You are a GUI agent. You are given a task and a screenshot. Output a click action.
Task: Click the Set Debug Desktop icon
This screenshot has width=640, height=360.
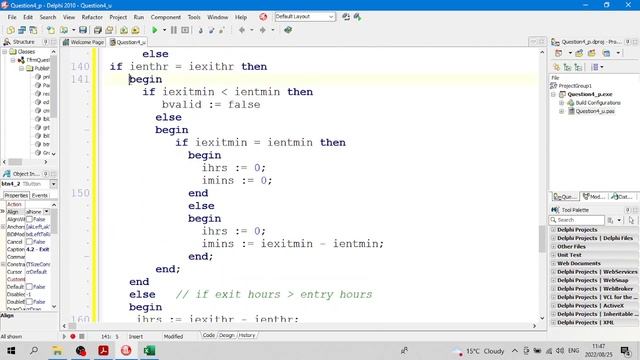pos(358,17)
